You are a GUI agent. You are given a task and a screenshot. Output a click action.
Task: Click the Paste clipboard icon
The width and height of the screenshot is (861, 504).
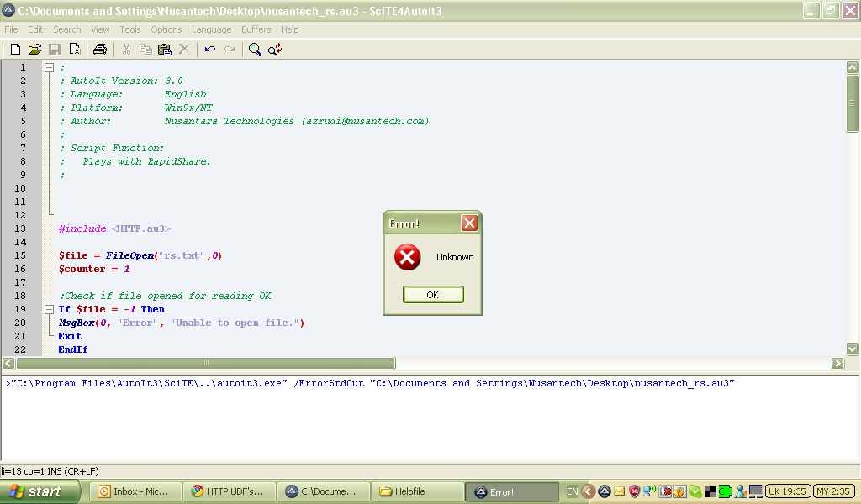pyautogui.click(x=165, y=50)
